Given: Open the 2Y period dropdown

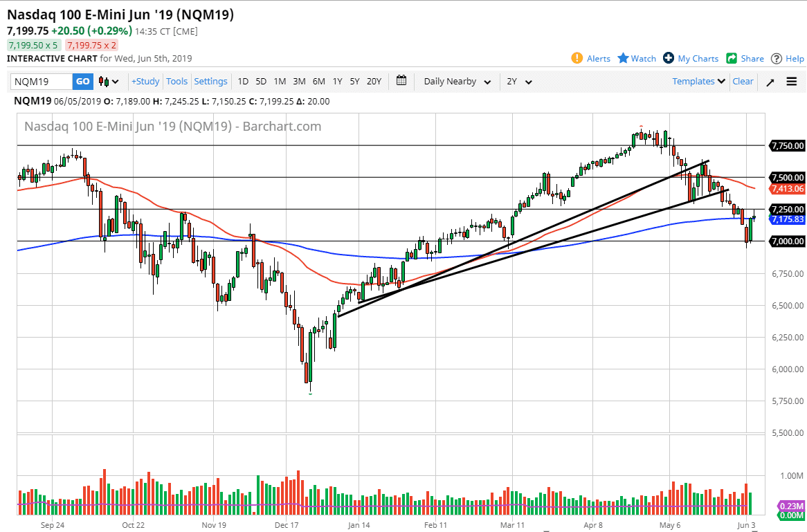Looking at the screenshot, I should point(519,82).
